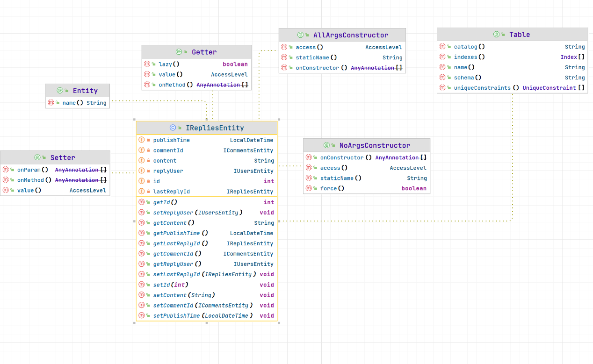Click the ICommentsEntity type of commentId
This screenshot has height=364, width=593.
click(248, 150)
